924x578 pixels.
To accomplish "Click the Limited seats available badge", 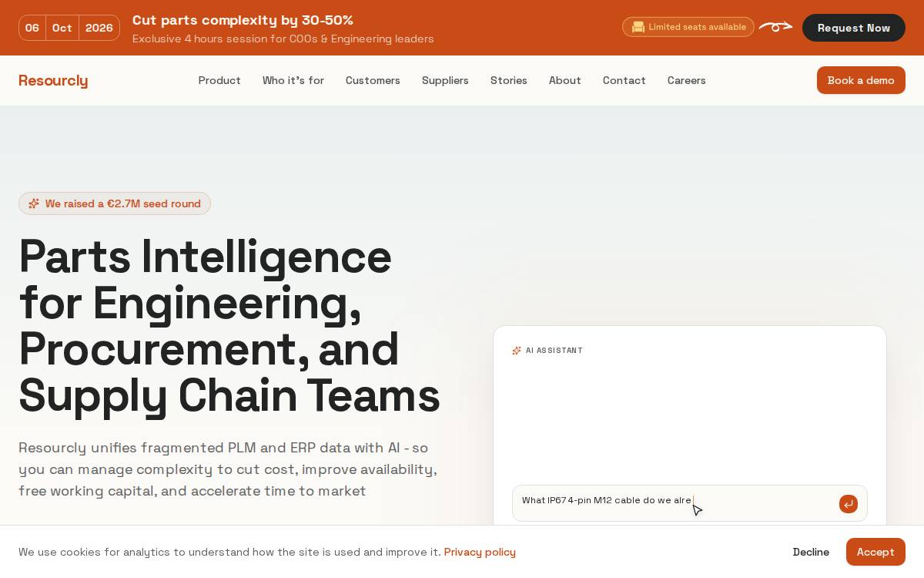I will tap(688, 27).
